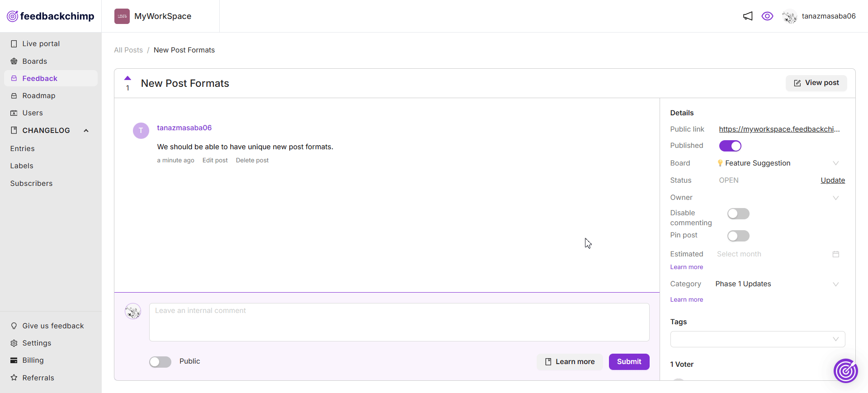Open Roadmap in sidebar
The width and height of the screenshot is (868, 393).
pyautogui.click(x=51, y=96)
